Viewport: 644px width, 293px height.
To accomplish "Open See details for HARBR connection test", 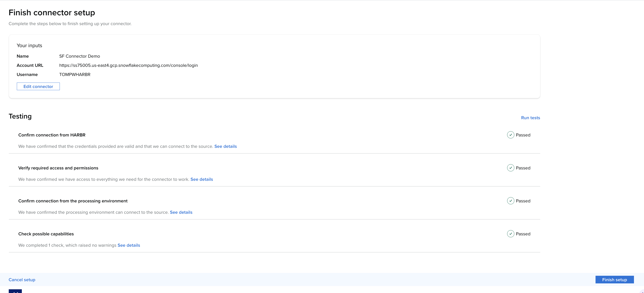I will coord(226,146).
